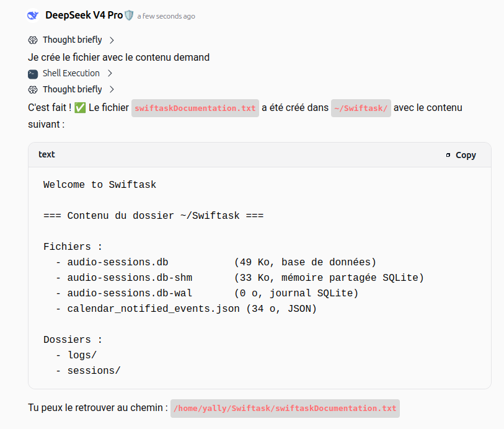Click the swiftaskDocumentation.txt inline code
This screenshot has height=429, width=504.
[x=195, y=108]
